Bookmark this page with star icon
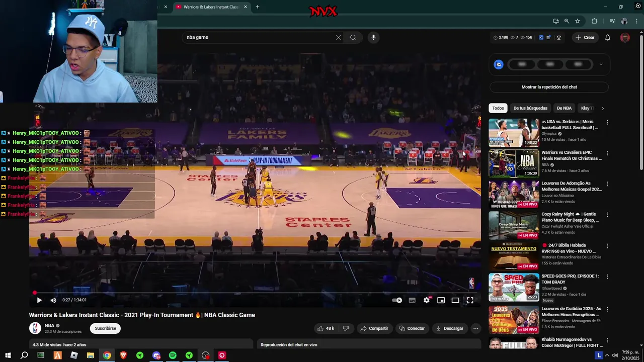The width and height of the screenshot is (644, 362). pos(578,21)
